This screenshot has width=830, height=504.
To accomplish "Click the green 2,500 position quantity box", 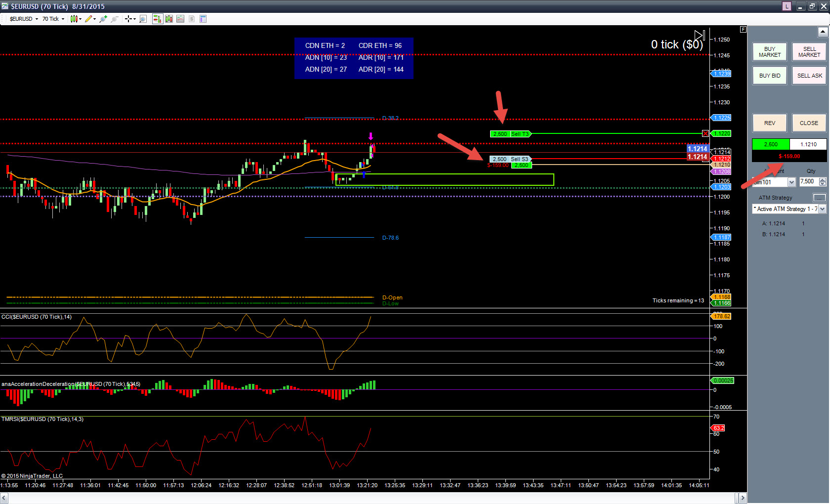I will 771,144.
